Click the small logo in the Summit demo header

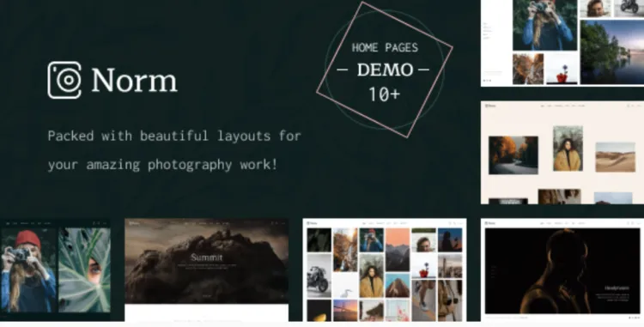[133, 223]
